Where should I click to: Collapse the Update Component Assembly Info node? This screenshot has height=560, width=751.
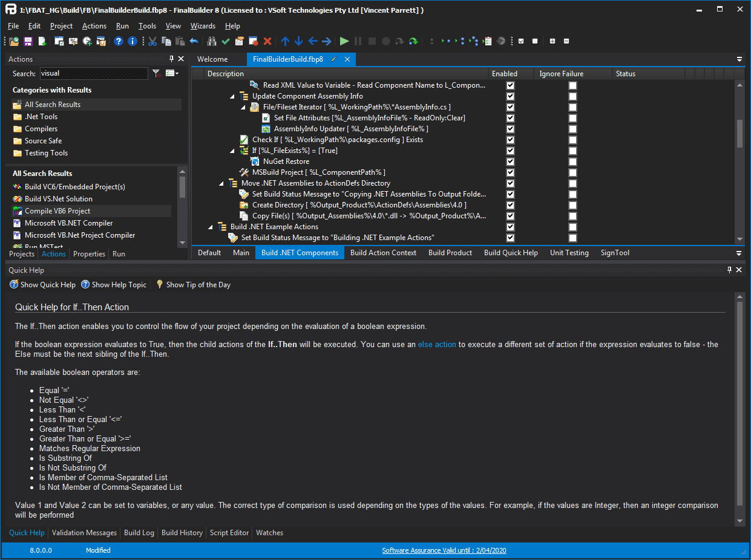[233, 96]
